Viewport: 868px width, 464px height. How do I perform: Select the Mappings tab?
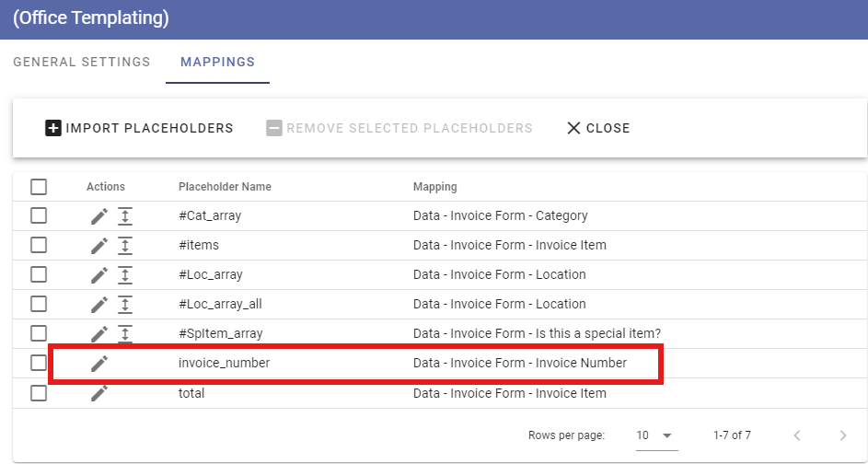(x=217, y=62)
